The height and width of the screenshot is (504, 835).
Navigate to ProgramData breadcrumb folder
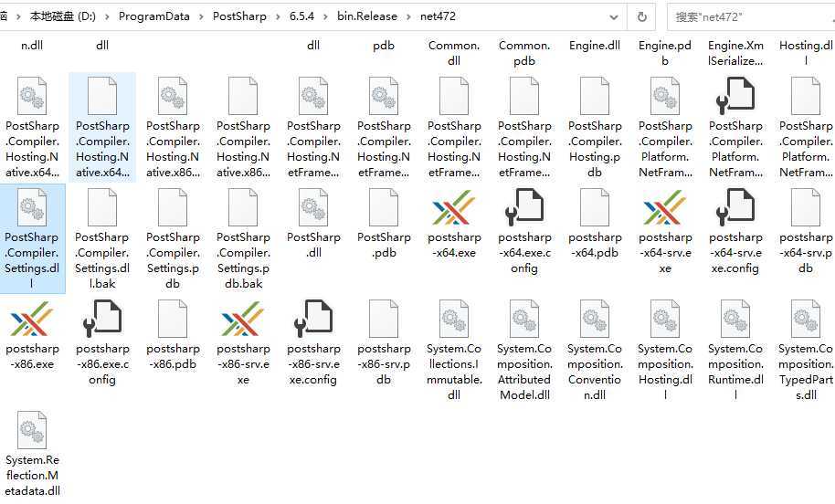click(x=153, y=16)
